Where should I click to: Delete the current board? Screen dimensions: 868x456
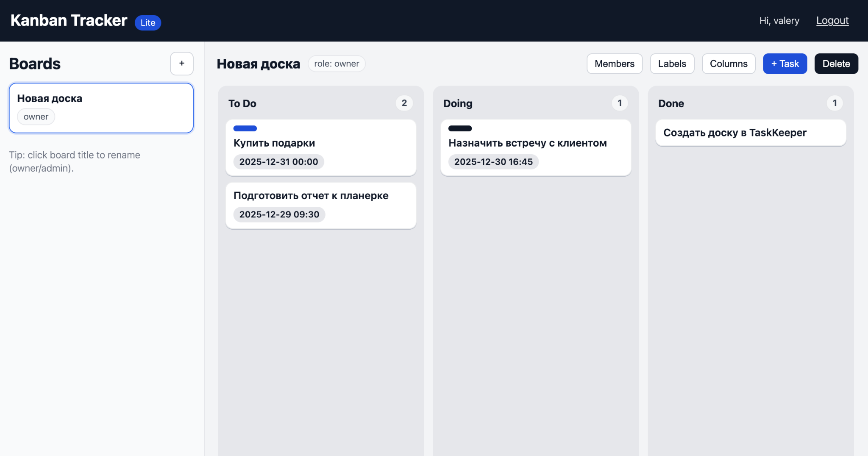tap(836, 64)
